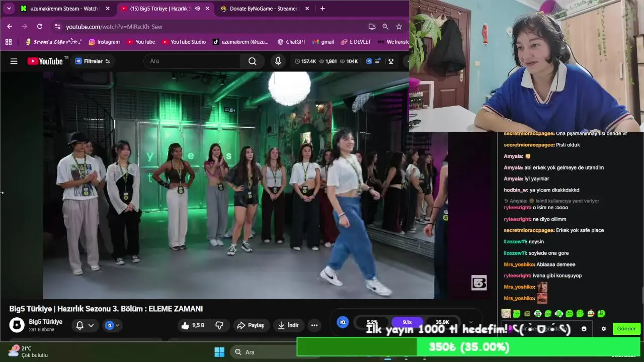
Task: Click the İndir download button
Action: click(288, 325)
